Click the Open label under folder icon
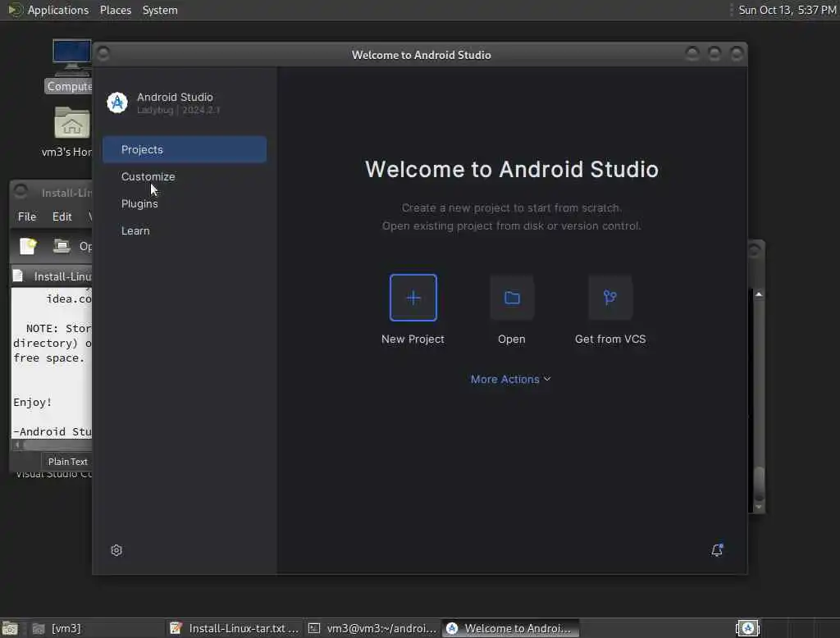Screen dimensions: 840x638 pos(512,339)
